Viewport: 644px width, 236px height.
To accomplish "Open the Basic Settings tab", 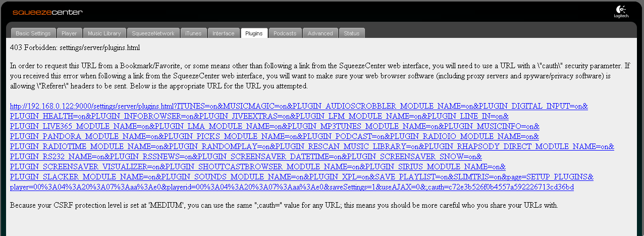I will pyautogui.click(x=33, y=33).
